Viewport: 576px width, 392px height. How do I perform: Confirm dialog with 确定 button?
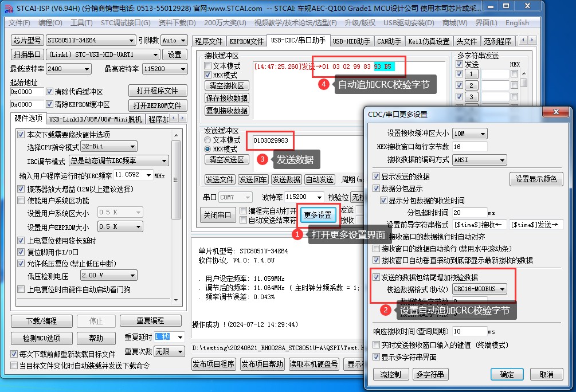507,374
